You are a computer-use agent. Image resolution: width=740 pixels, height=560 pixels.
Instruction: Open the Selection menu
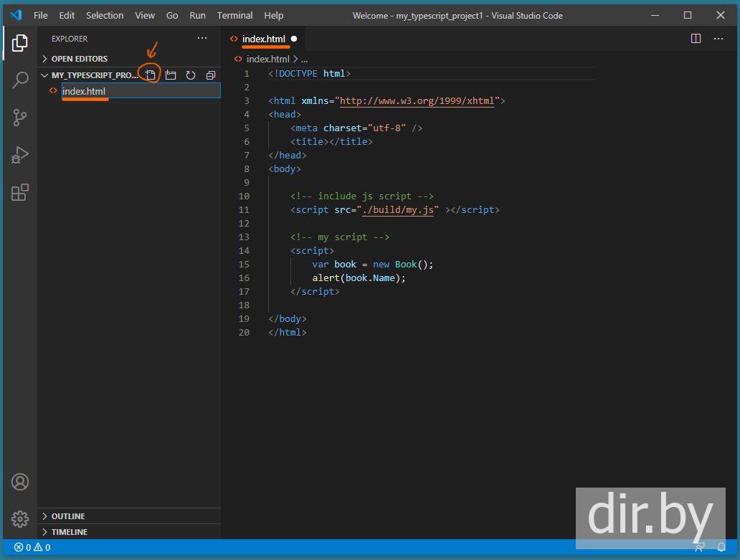coord(105,15)
